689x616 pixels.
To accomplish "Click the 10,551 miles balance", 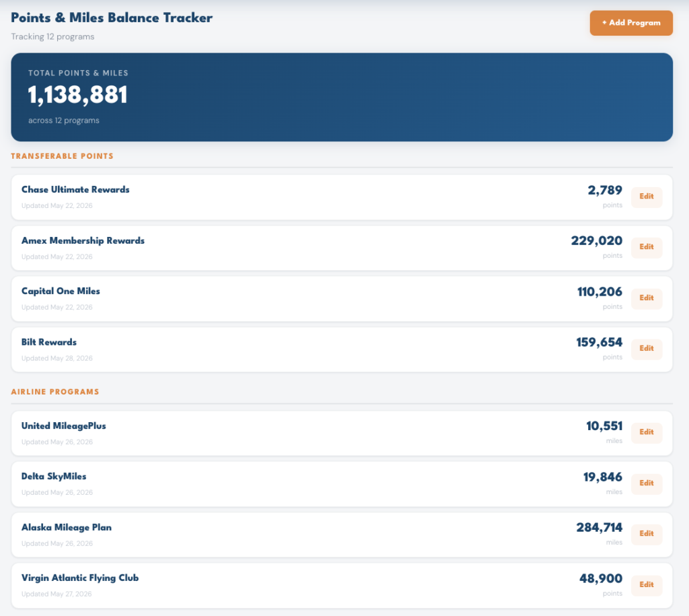I will click(604, 426).
